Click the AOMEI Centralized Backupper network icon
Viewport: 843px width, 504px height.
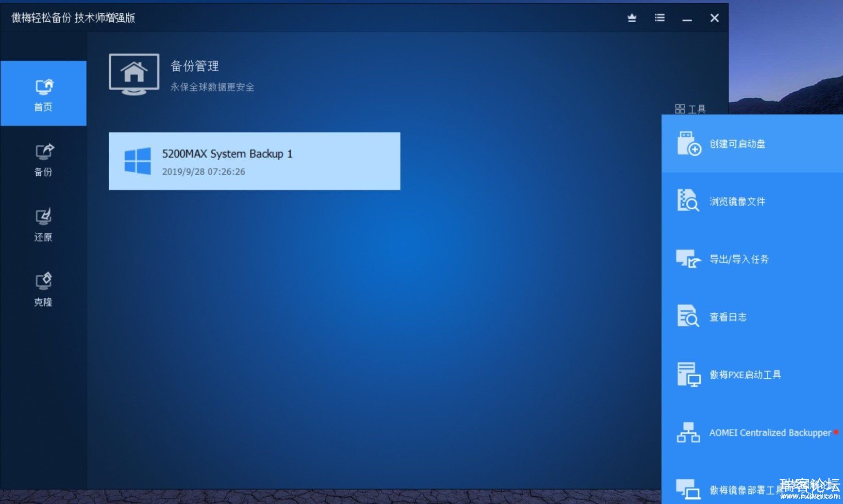coord(688,432)
